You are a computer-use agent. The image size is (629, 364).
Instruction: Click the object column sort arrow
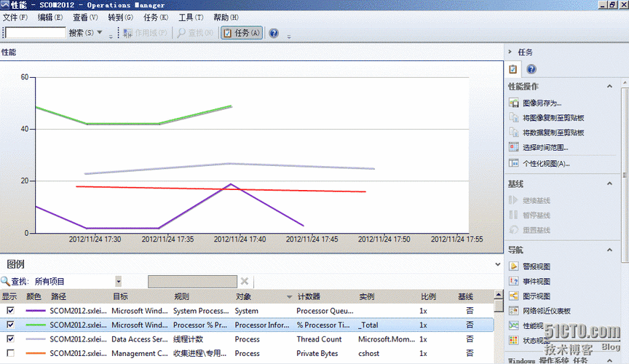[289, 297]
